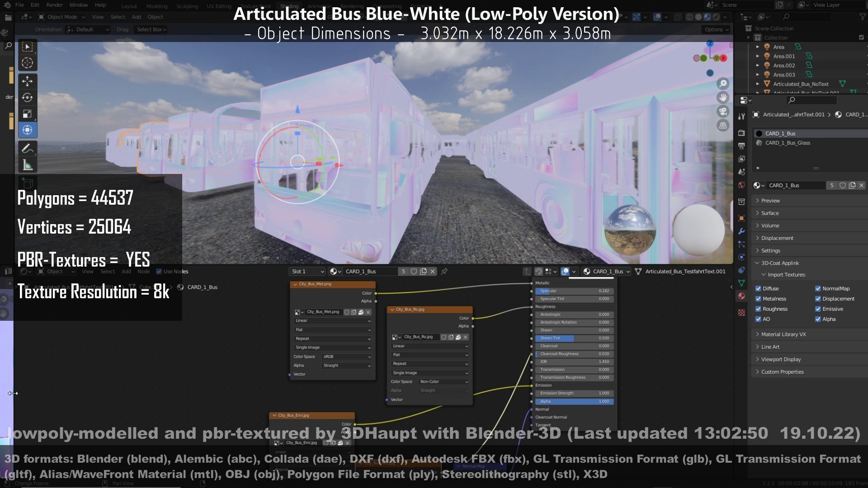
Task: Select Articulated_Bus_NoText in the outliner
Action: 801,84
